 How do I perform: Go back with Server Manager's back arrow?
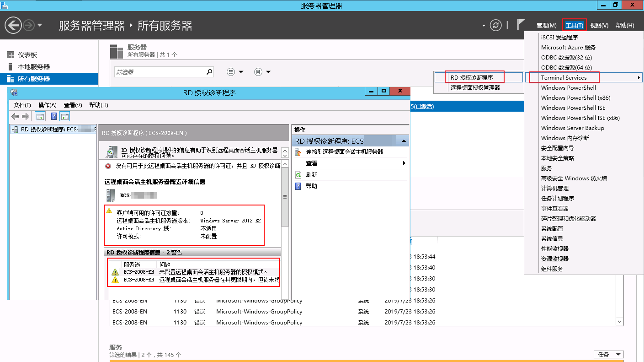(13, 25)
